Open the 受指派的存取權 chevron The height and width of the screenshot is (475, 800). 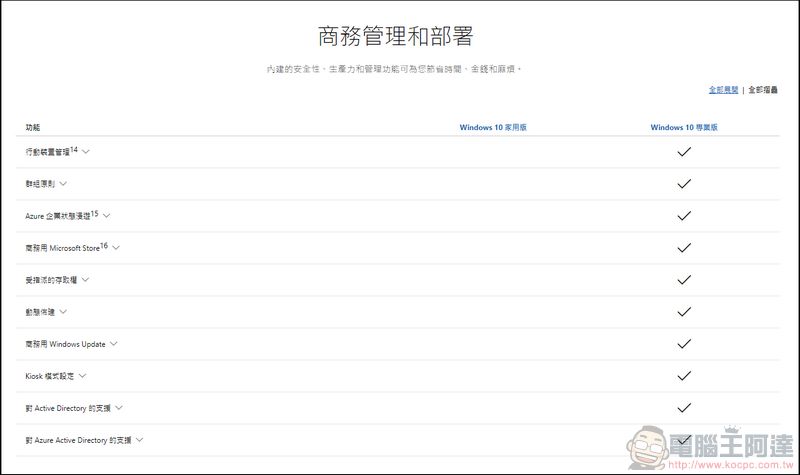[86, 280]
